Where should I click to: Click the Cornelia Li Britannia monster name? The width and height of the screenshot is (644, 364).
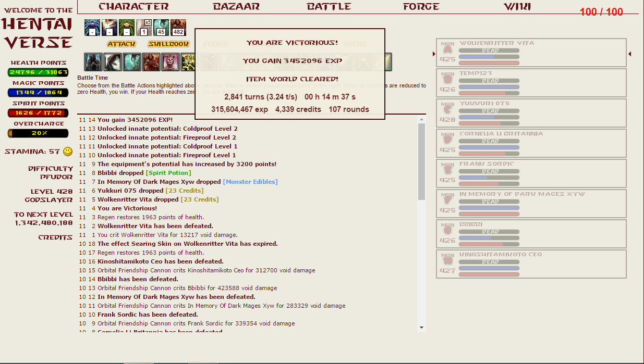501,134
